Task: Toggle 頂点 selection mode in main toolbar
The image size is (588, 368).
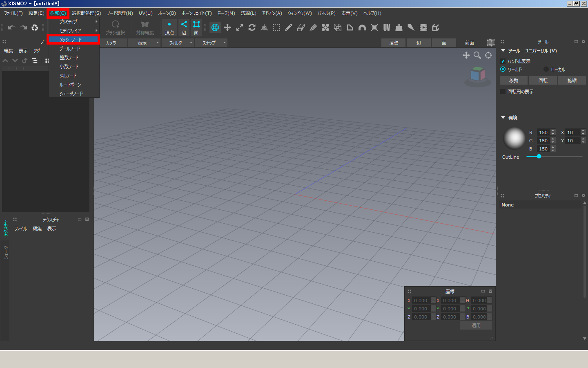Action: tap(169, 27)
